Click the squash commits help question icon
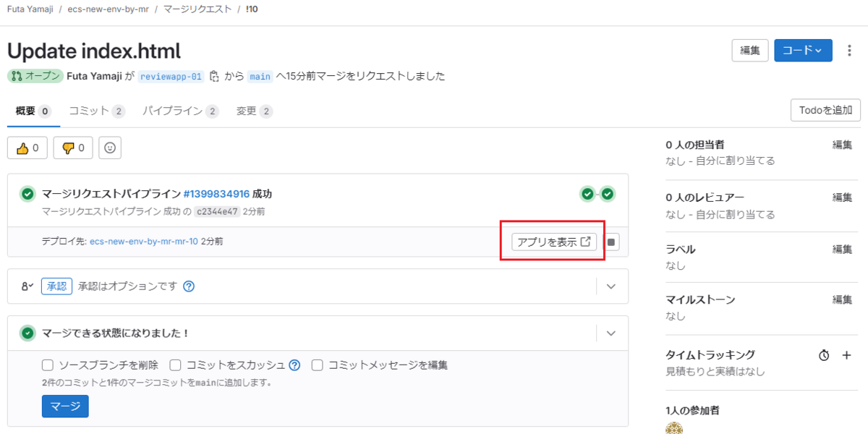The image size is (868, 434). pyautogui.click(x=294, y=365)
